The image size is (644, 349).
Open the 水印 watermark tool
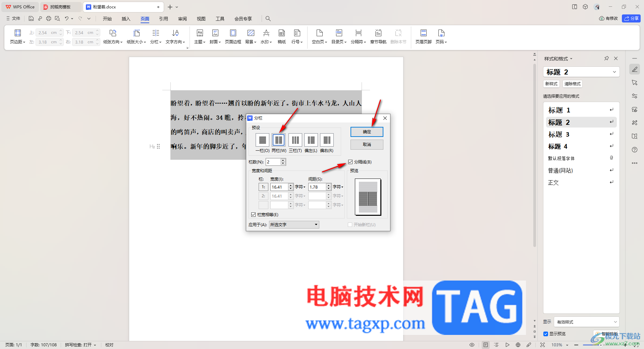pyautogui.click(x=266, y=37)
